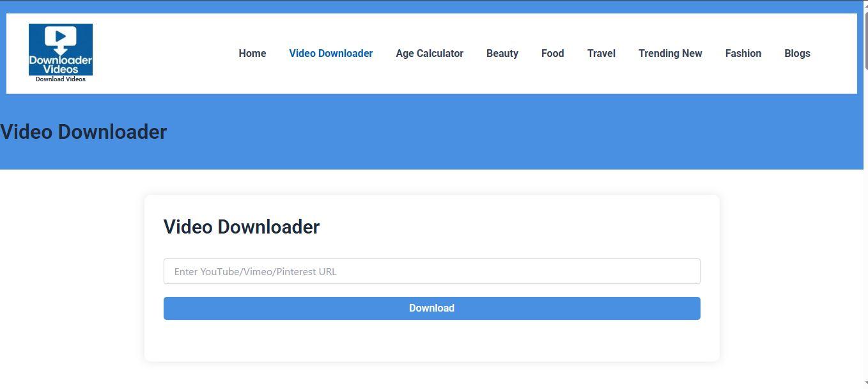Select the Beauty nav item
868x389 pixels.
click(502, 53)
